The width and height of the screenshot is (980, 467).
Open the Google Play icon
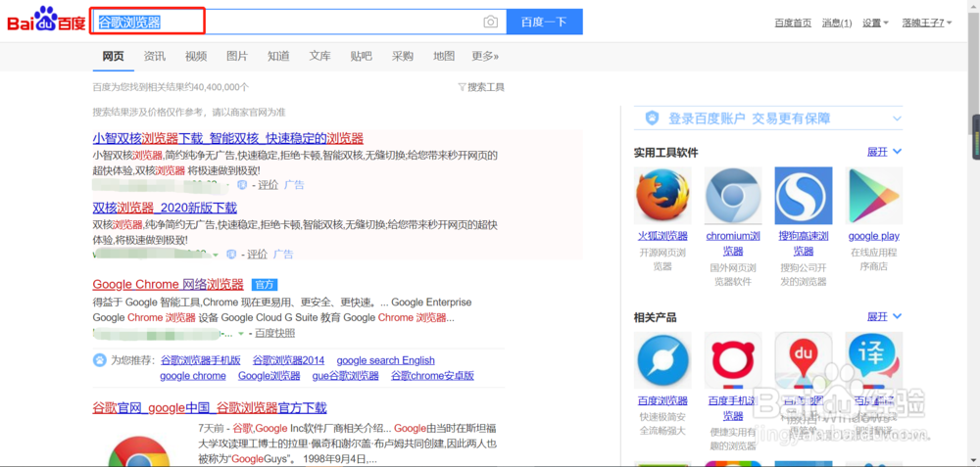(874, 196)
